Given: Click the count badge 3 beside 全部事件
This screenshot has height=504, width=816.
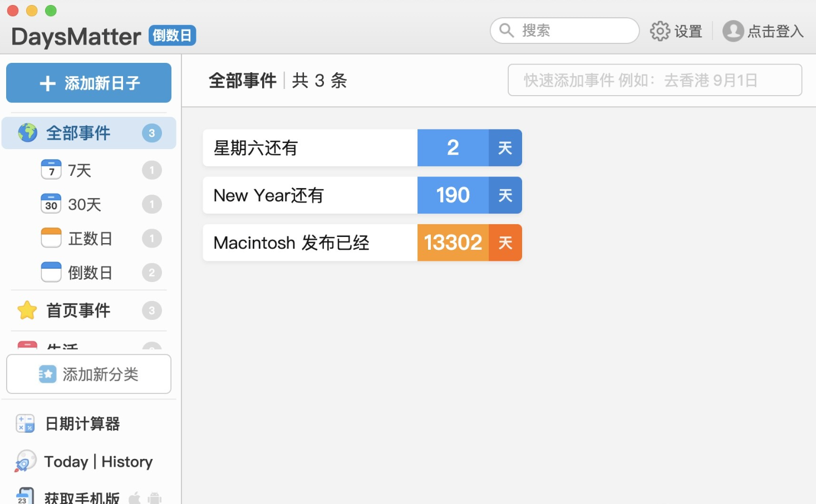Looking at the screenshot, I should tap(151, 133).
